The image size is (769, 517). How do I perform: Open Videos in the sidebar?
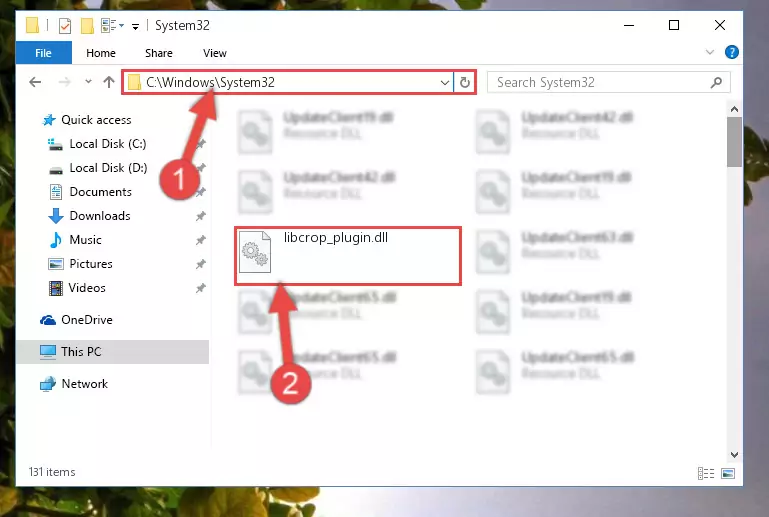click(87, 288)
